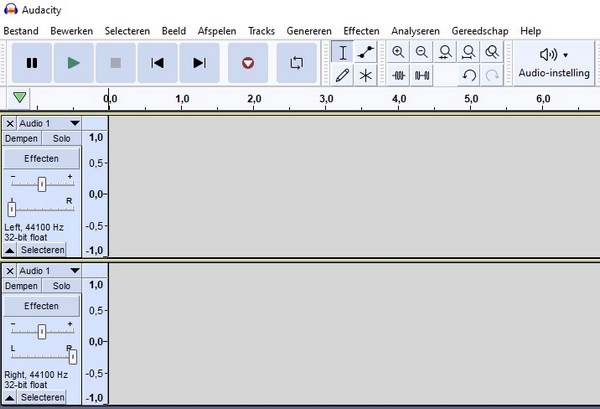This screenshot has width=600, height=409.
Task: Open the Selecteren menu
Action: pyautogui.click(x=127, y=31)
